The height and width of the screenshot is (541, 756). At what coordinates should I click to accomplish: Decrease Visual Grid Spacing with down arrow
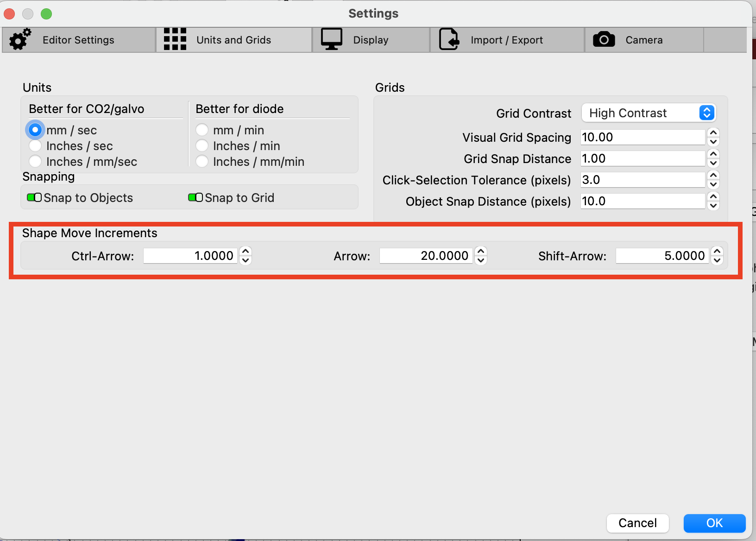click(x=713, y=142)
